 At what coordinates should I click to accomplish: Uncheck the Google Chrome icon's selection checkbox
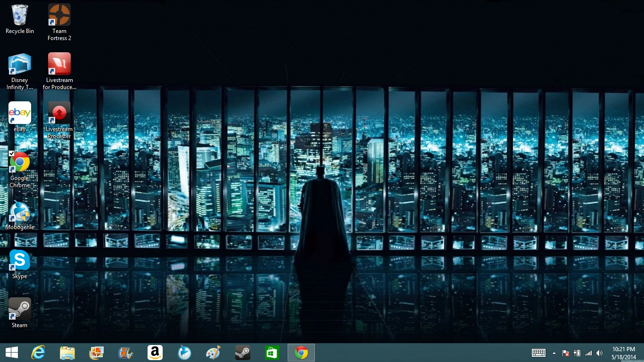click(x=11, y=154)
